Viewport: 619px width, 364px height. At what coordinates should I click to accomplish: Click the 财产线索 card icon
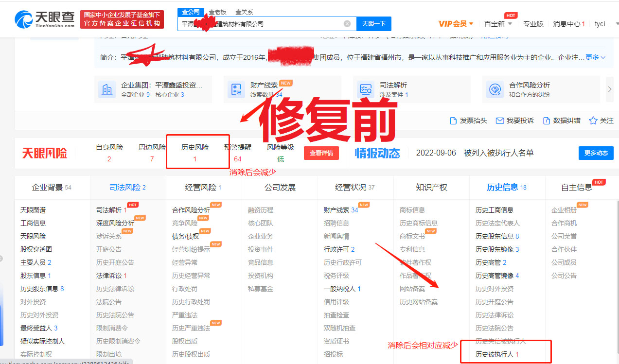(x=237, y=89)
